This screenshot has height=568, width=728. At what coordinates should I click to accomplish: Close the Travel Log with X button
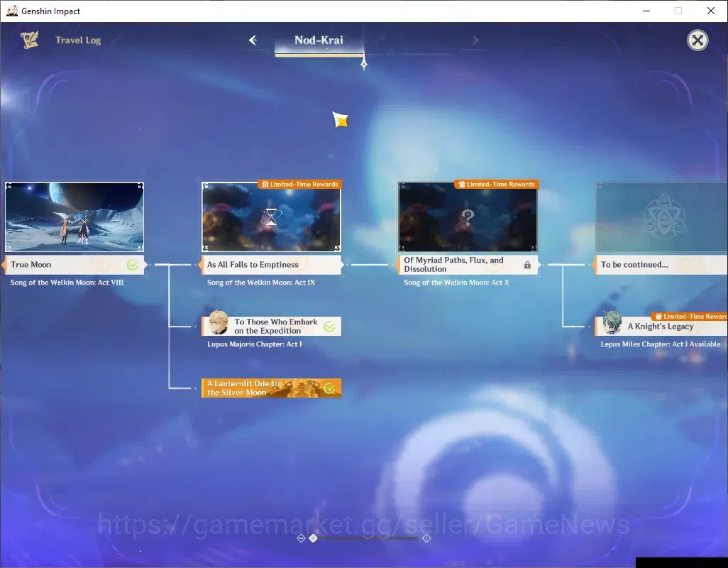pos(697,40)
